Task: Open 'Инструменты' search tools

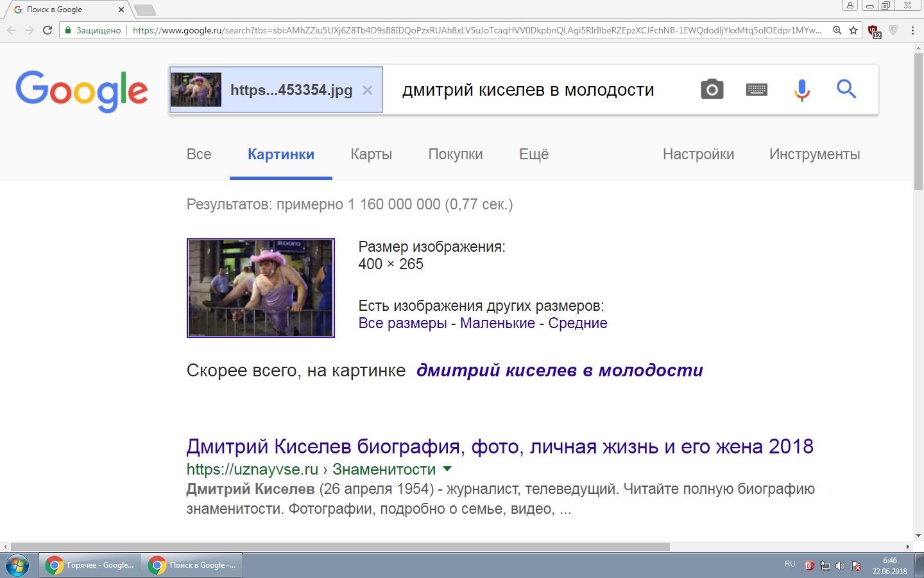Action: 814,154
